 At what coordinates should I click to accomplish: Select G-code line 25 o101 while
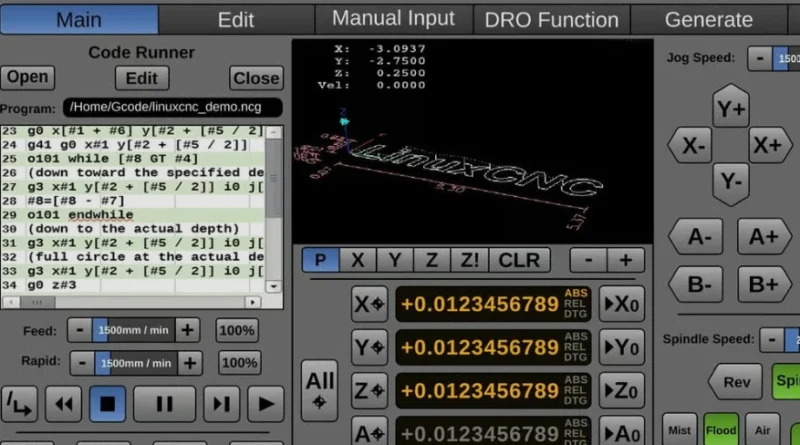133,159
